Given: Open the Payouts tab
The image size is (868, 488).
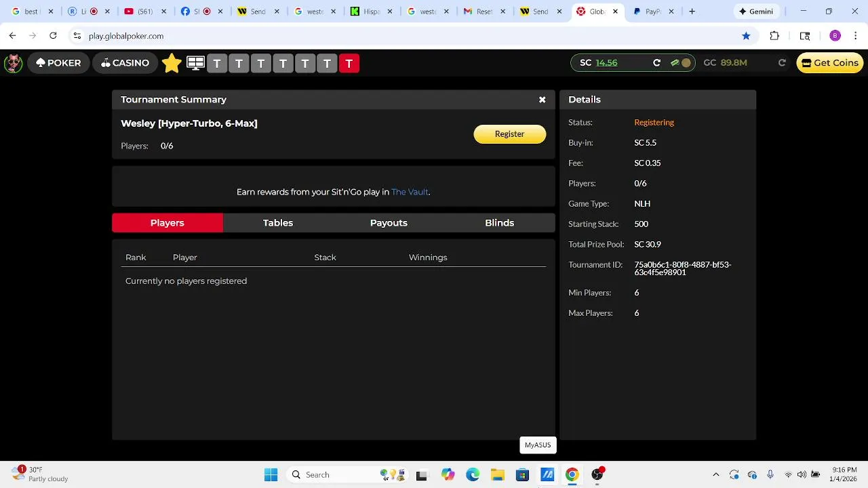Looking at the screenshot, I should coord(389,223).
